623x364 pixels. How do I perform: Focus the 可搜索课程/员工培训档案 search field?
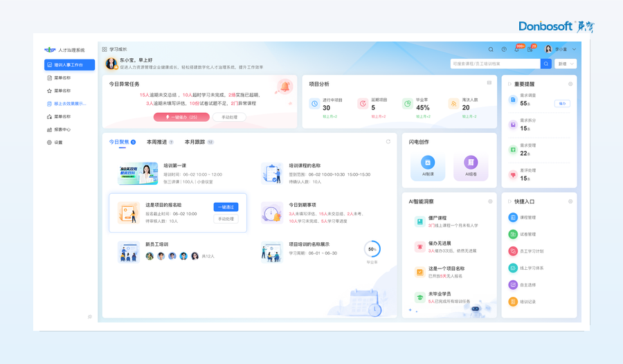(x=496, y=64)
